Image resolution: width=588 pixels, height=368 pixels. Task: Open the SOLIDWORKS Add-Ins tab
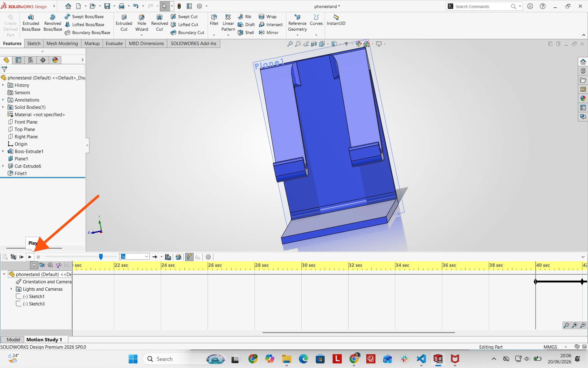pyautogui.click(x=193, y=44)
